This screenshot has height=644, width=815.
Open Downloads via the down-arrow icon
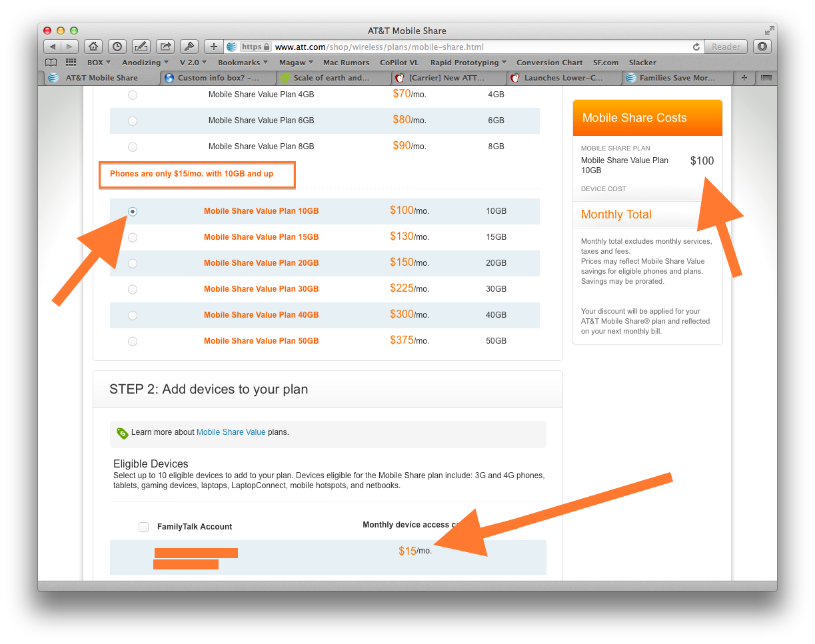pyautogui.click(x=763, y=47)
